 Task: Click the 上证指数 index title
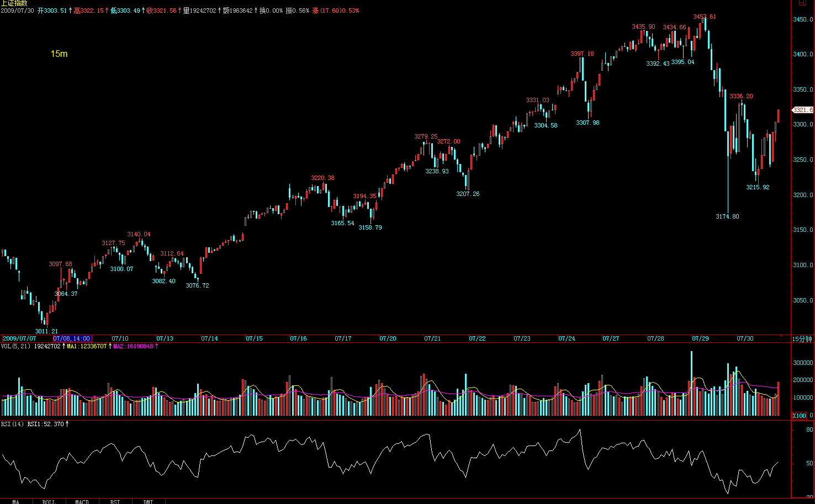click(x=14, y=3)
